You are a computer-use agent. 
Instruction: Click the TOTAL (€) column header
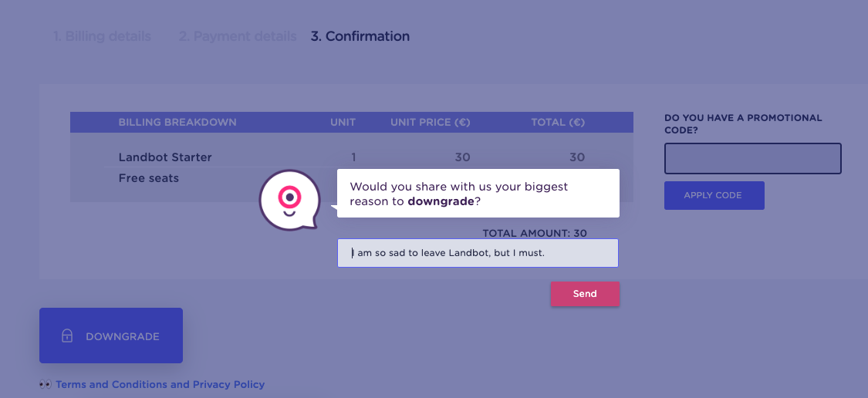(558, 123)
